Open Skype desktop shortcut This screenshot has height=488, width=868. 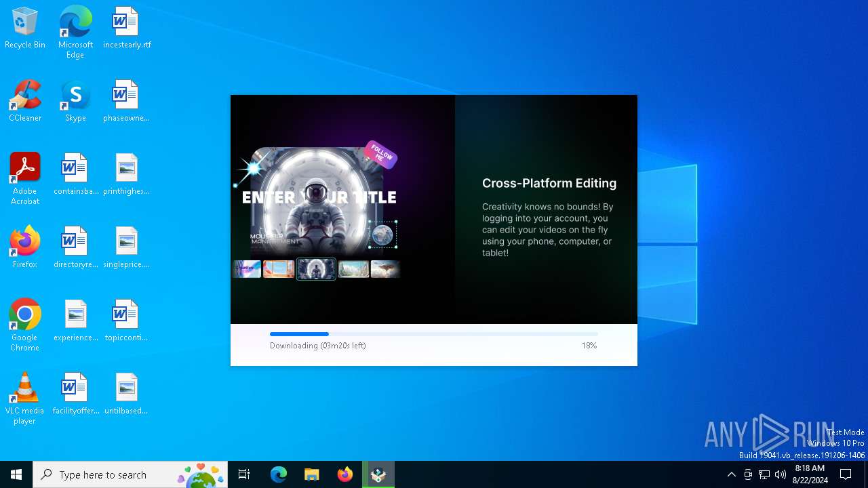click(x=75, y=102)
